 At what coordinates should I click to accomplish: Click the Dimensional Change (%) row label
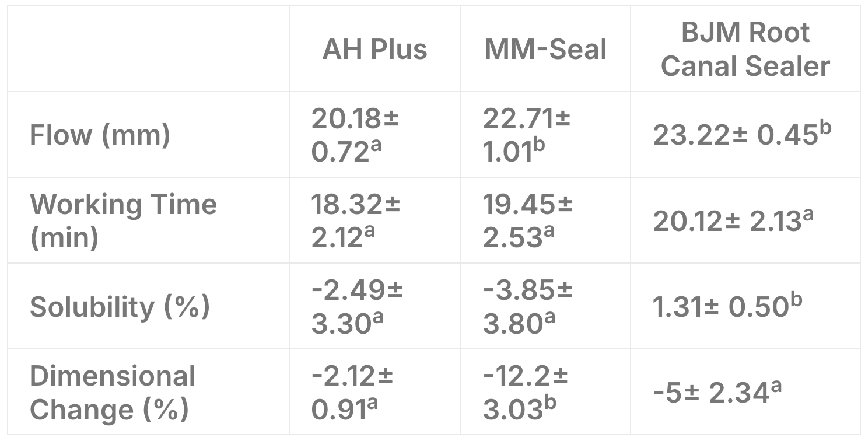coord(112,393)
